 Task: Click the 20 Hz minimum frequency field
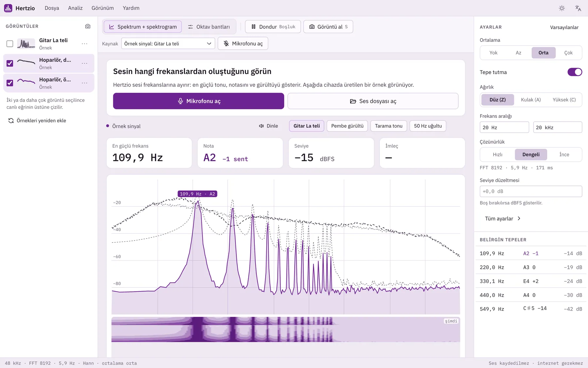(x=504, y=127)
